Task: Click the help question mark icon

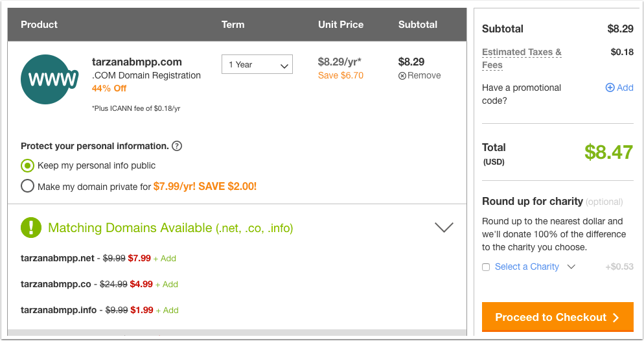Action: (177, 146)
